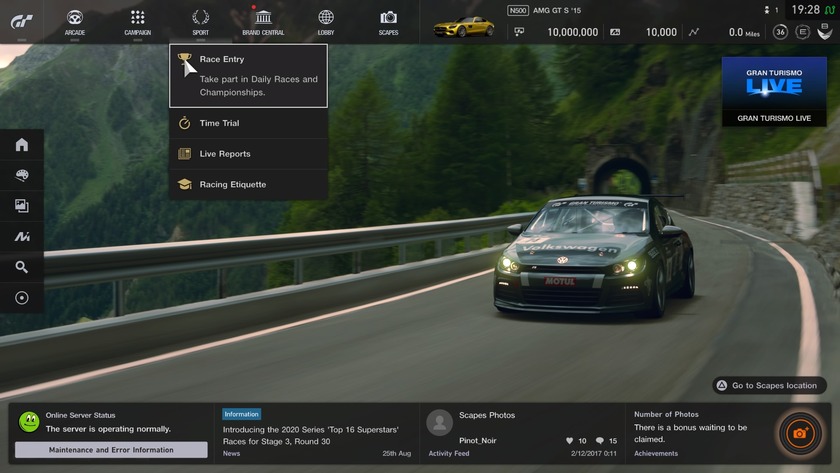Viewport: 840px width, 473px height.
Task: Collapse the Sport menu in top bar
Action: (x=200, y=21)
